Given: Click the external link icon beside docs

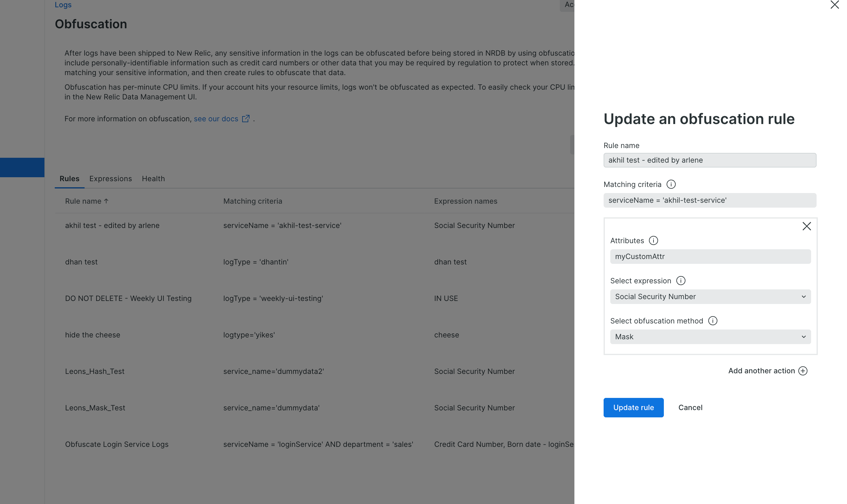Looking at the screenshot, I should tap(246, 119).
